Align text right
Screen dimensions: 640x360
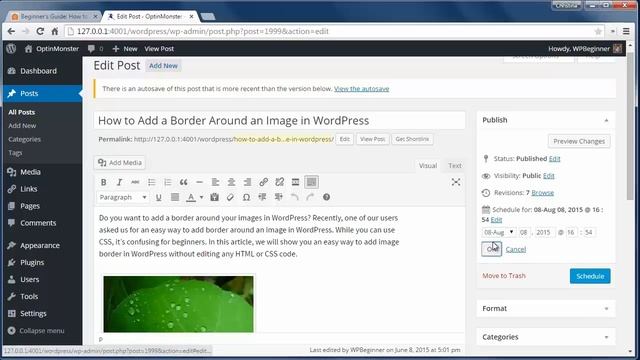(247, 182)
